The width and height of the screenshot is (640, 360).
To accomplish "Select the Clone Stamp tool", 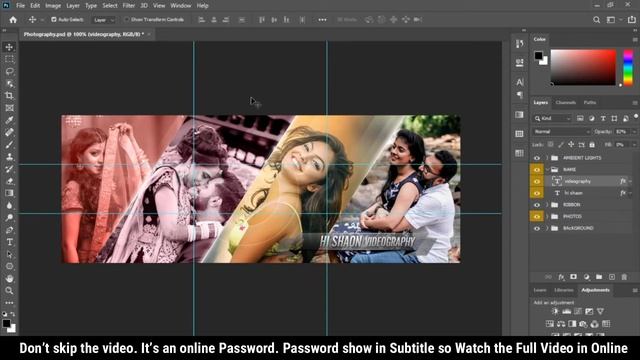I will tap(9, 157).
